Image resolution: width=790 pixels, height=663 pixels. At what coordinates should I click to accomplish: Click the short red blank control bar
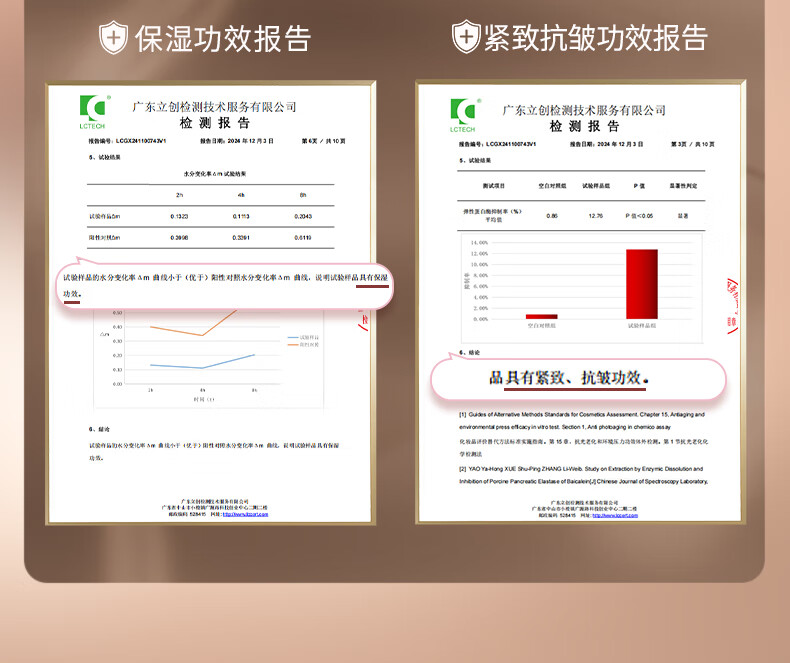(x=541, y=316)
